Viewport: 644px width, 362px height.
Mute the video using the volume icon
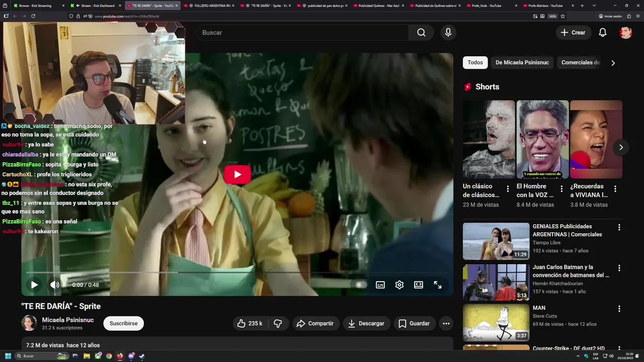[55, 285]
